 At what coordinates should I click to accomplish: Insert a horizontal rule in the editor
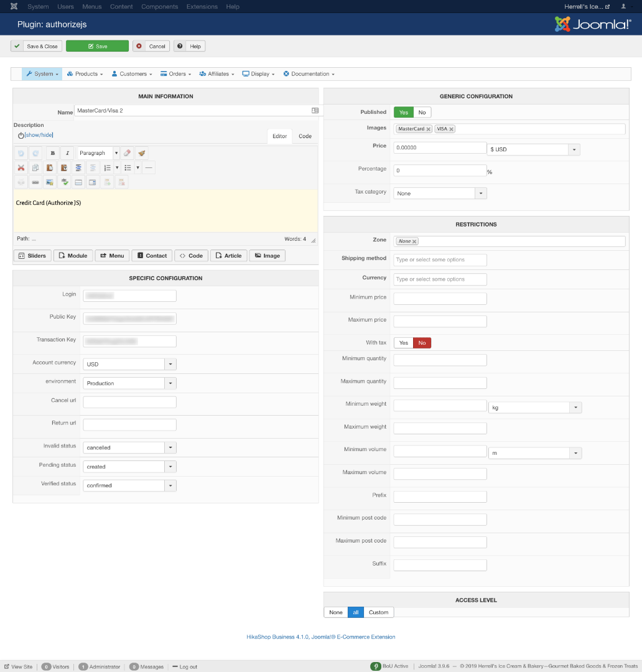(x=149, y=167)
